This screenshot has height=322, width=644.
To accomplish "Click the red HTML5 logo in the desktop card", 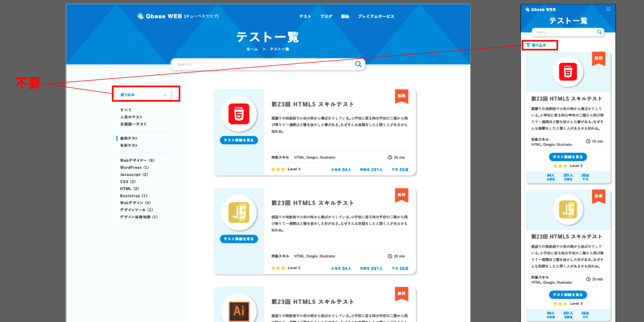I will 239,114.
